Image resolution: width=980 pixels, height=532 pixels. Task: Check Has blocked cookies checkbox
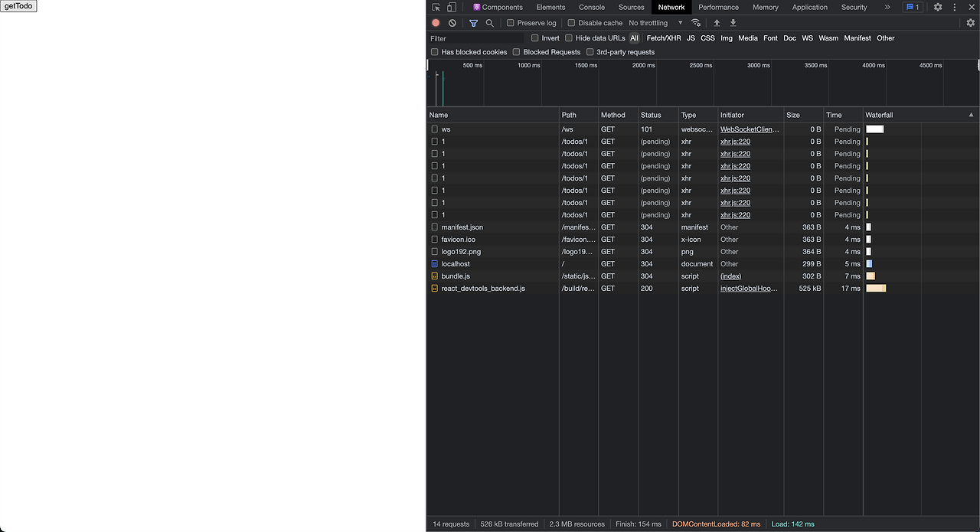[435, 52]
